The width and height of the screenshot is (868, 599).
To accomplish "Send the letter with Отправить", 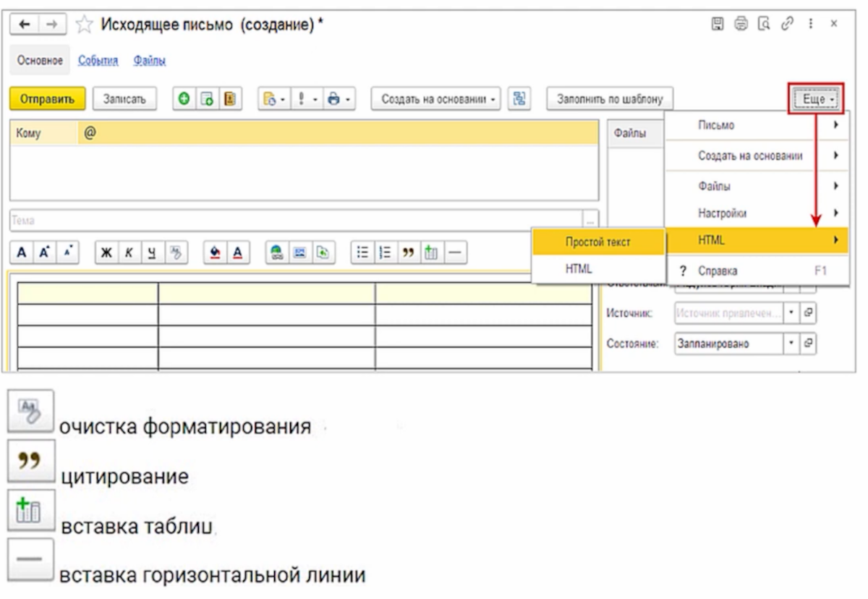I will point(48,99).
